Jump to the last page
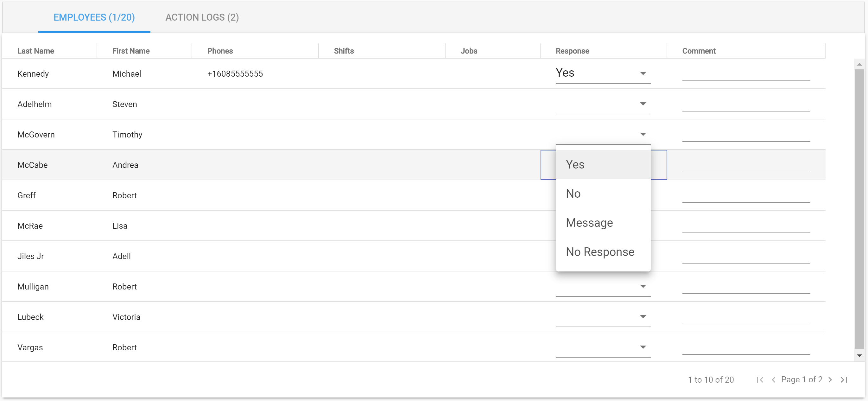The image size is (868, 401). tap(843, 380)
